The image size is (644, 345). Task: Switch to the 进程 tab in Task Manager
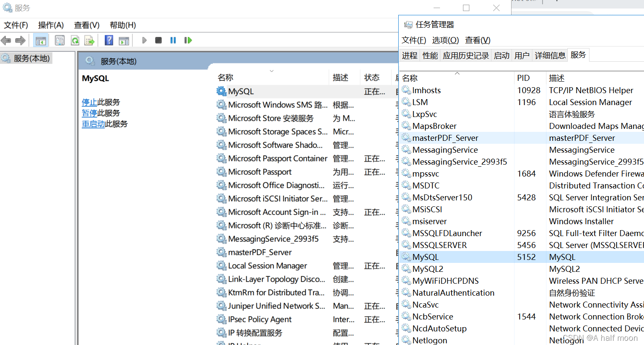coord(410,55)
